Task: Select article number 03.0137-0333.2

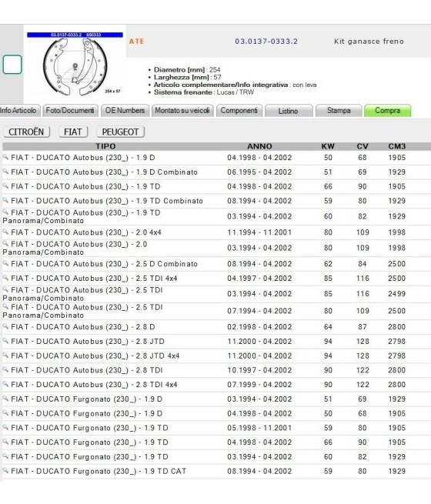Action: click(266, 41)
